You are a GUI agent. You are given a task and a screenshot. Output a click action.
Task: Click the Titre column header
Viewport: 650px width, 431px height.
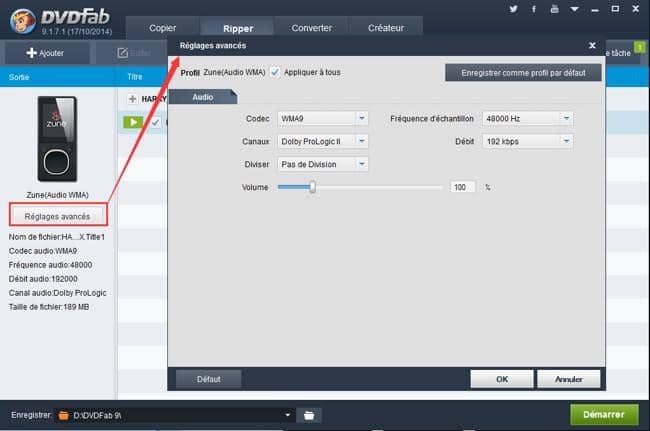135,77
